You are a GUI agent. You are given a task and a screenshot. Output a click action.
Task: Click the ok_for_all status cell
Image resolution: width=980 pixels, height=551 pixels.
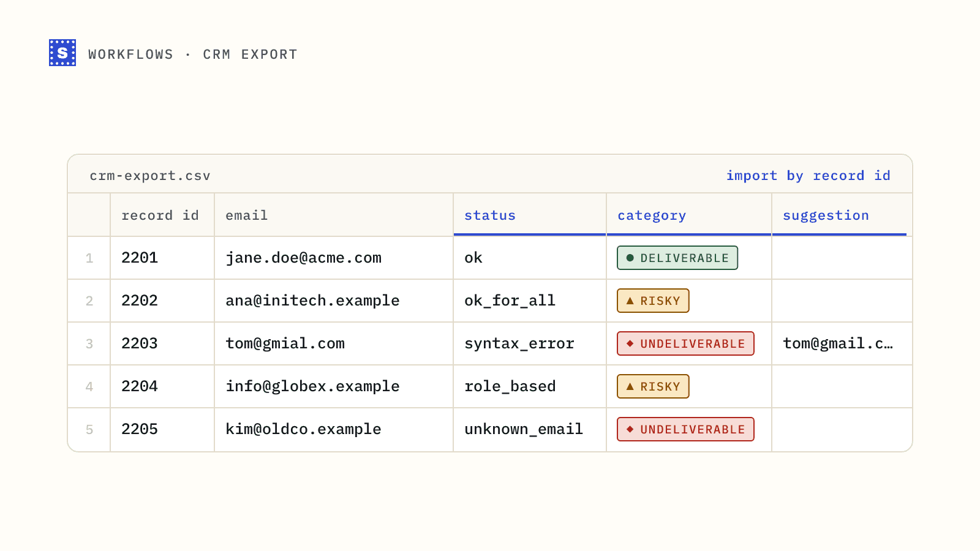[530, 301]
